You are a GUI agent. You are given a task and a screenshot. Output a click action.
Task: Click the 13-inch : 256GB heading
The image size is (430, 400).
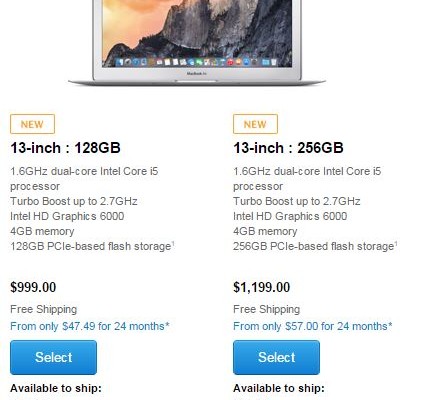click(288, 148)
